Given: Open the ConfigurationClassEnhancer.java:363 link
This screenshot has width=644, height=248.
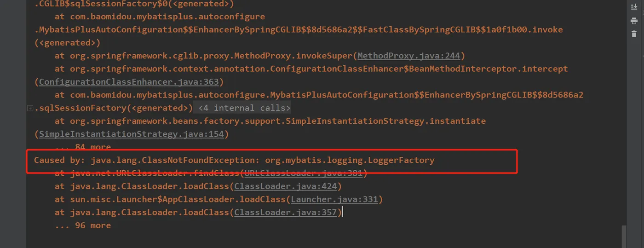Looking at the screenshot, I should point(129,82).
